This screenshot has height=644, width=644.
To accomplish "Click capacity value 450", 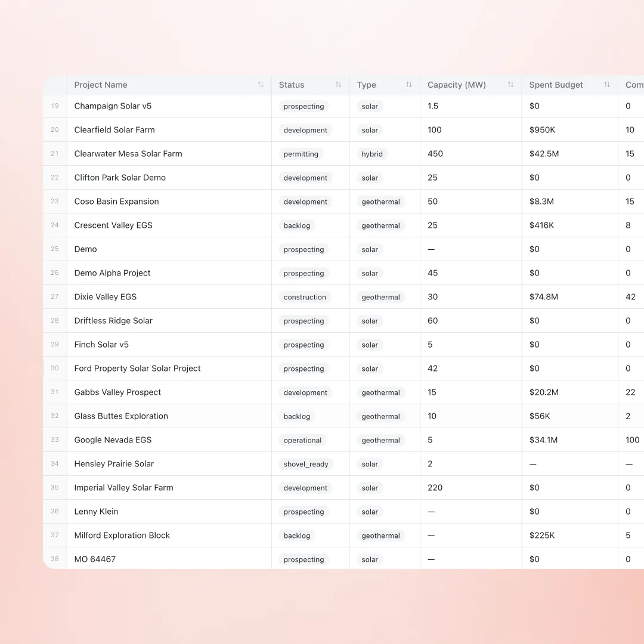I will [x=435, y=154].
